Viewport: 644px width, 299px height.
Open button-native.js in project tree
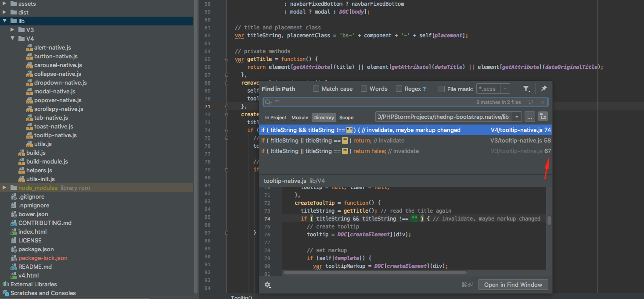point(56,56)
